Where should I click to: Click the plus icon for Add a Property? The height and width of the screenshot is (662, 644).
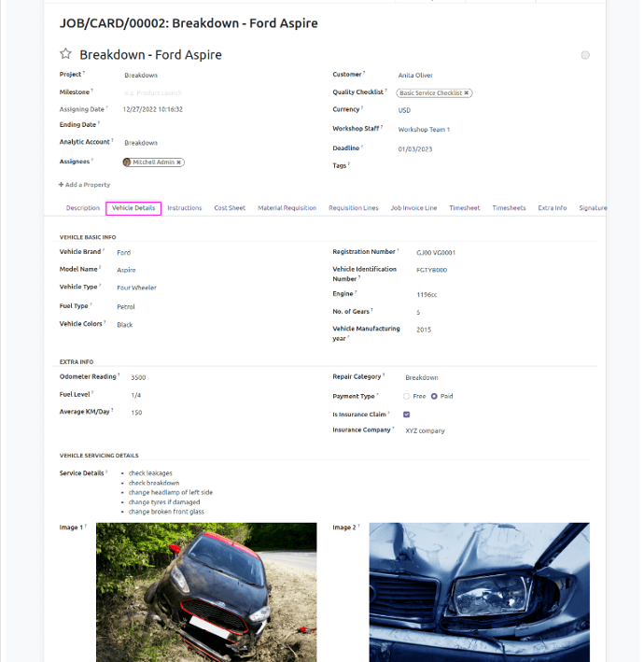tap(62, 185)
